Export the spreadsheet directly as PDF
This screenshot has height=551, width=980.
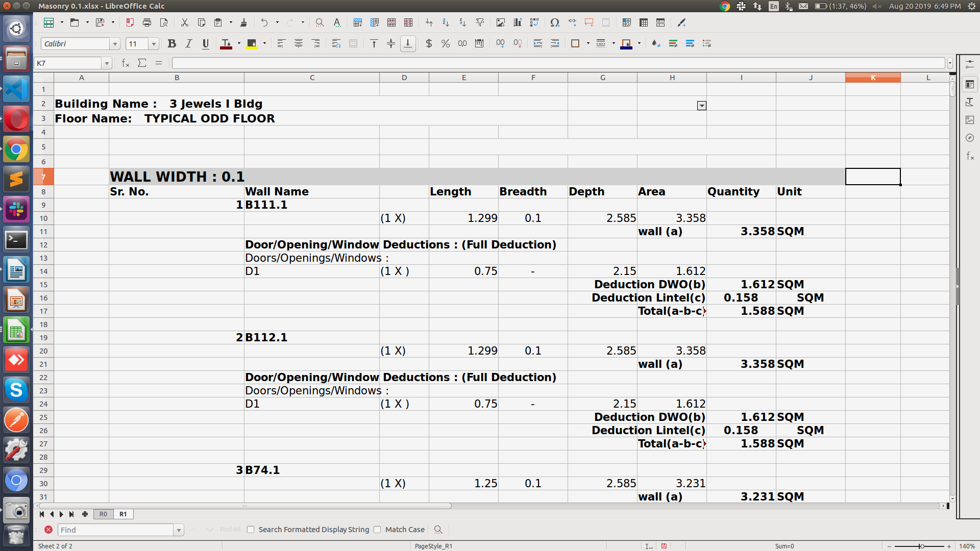pos(130,22)
